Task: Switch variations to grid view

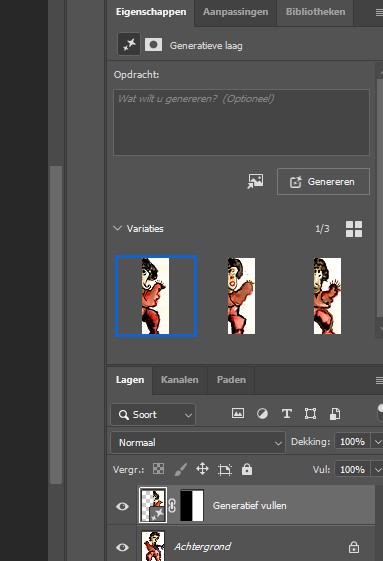Action: pyautogui.click(x=354, y=229)
